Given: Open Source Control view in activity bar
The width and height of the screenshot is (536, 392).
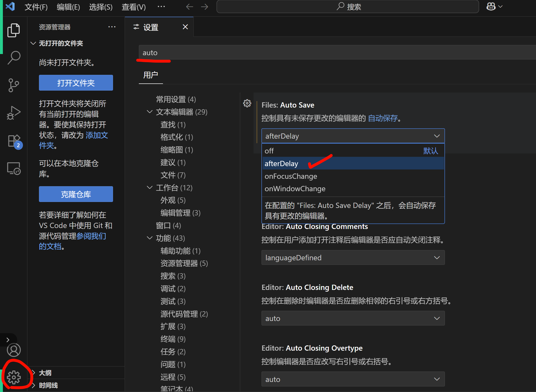Looking at the screenshot, I should pyautogui.click(x=14, y=85).
